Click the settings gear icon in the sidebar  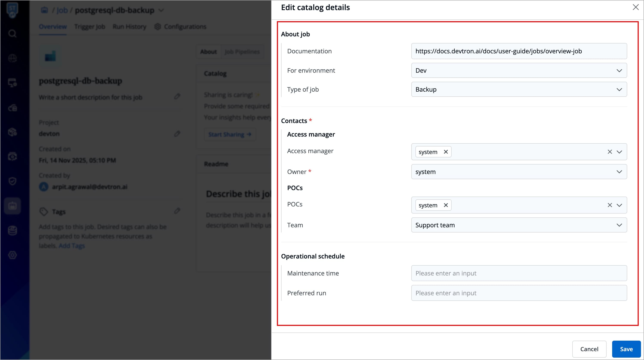tap(12, 255)
